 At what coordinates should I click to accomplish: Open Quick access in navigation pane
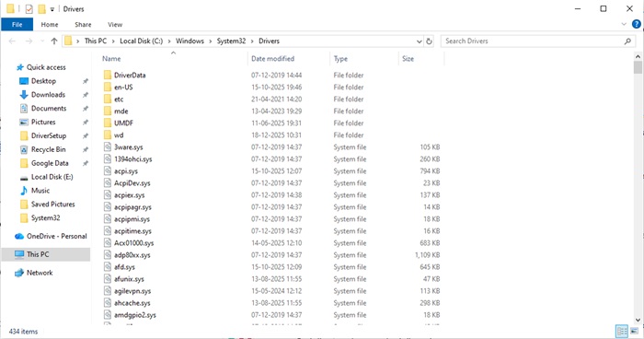[46, 67]
